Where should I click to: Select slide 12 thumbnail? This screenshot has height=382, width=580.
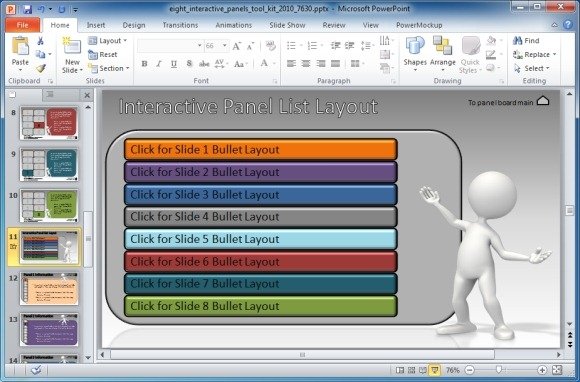tap(49, 288)
